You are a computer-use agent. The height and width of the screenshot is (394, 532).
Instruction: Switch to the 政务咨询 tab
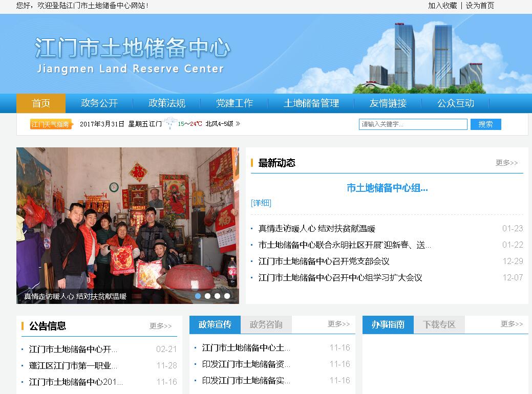tap(266, 324)
